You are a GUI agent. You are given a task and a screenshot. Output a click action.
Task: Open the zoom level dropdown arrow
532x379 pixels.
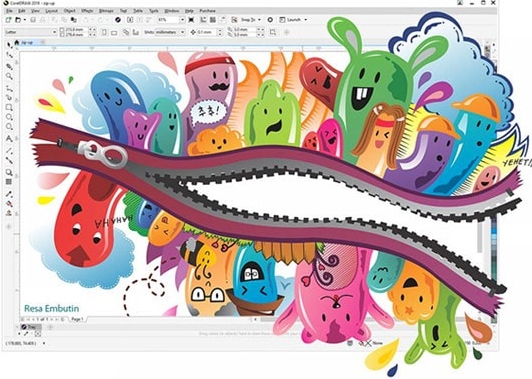[183, 20]
